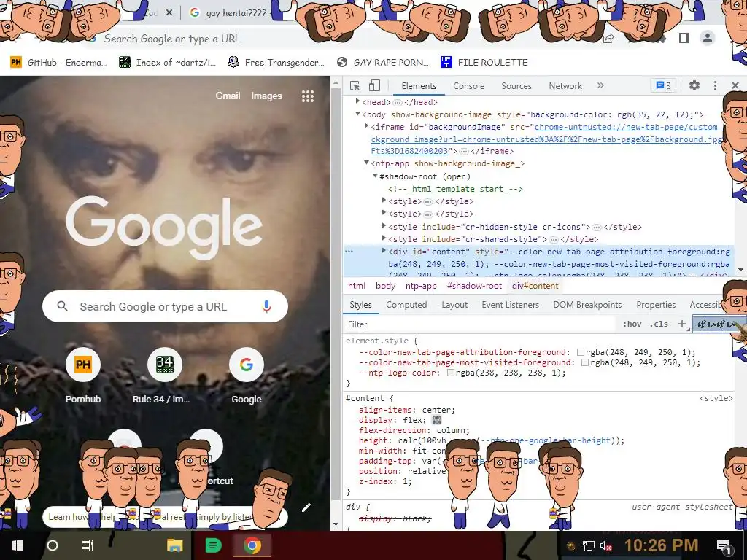Click the magnifier icon in the Google search box
Image resolution: width=747 pixels, height=560 pixels.
pyautogui.click(x=63, y=306)
